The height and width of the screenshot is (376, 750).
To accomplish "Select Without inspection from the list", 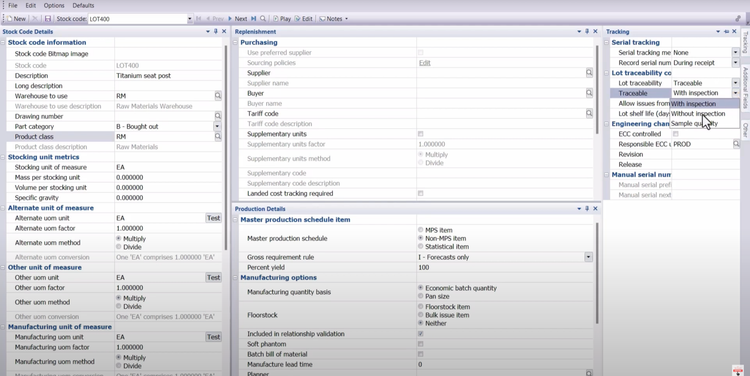I will coord(705,113).
